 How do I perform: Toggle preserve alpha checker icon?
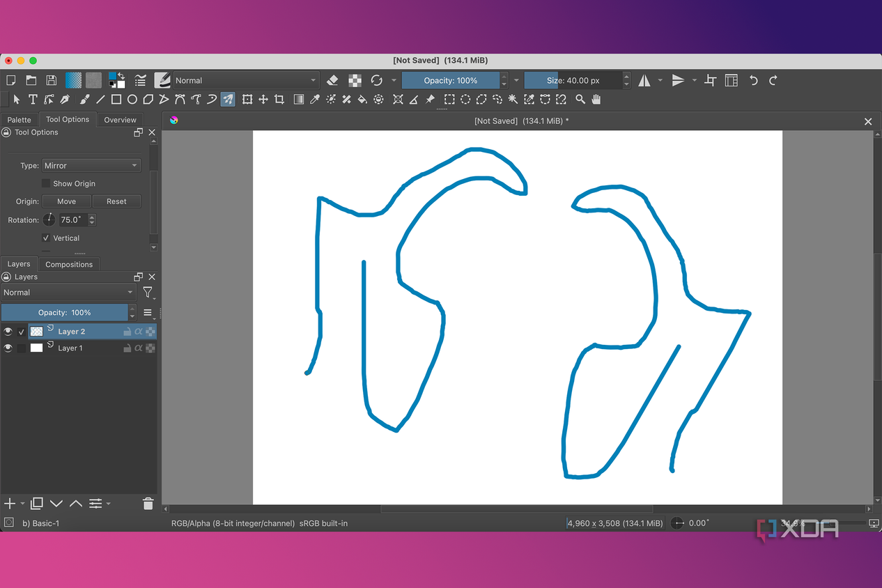point(355,81)
